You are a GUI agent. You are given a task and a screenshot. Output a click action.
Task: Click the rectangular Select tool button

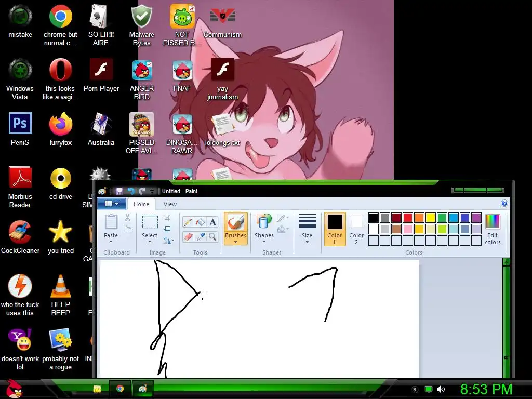pos(150,222)
